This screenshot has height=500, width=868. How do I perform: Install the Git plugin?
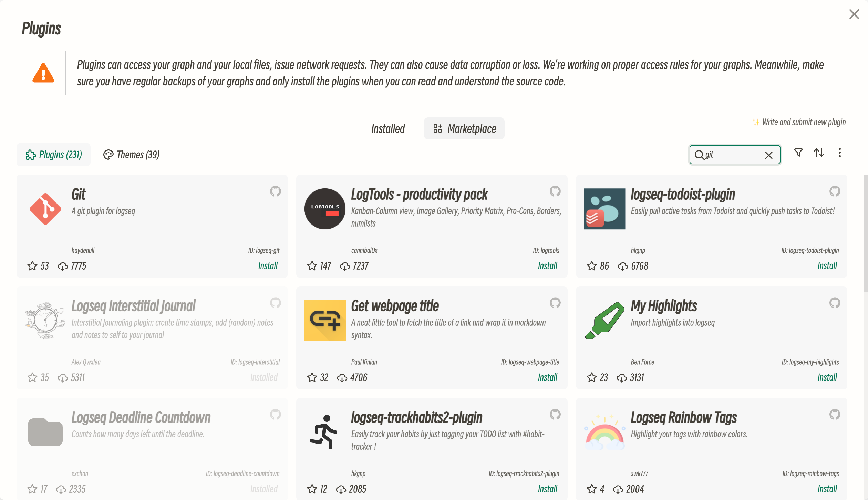pyautogui.click(x=268, y=265)
